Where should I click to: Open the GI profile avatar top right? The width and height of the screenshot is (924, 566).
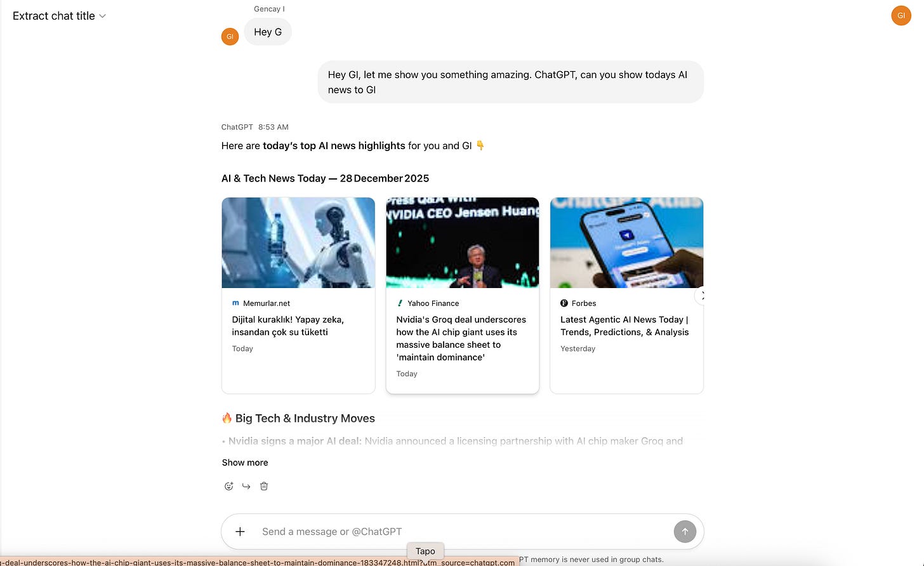901,16
